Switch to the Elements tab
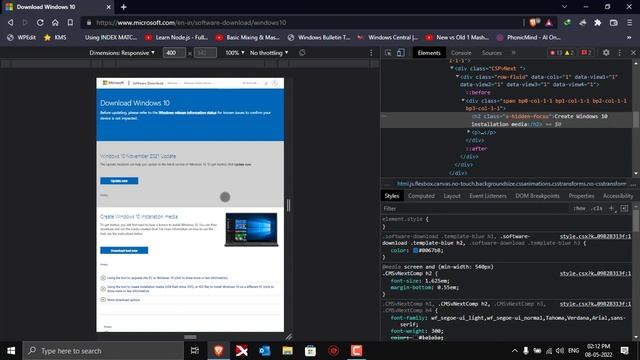 click(429, 53)
